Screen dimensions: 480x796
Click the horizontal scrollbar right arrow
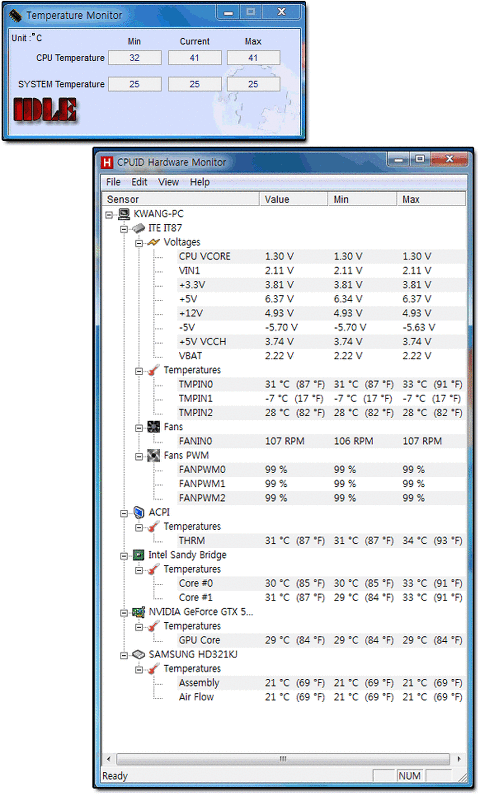[x=458, y=759]
